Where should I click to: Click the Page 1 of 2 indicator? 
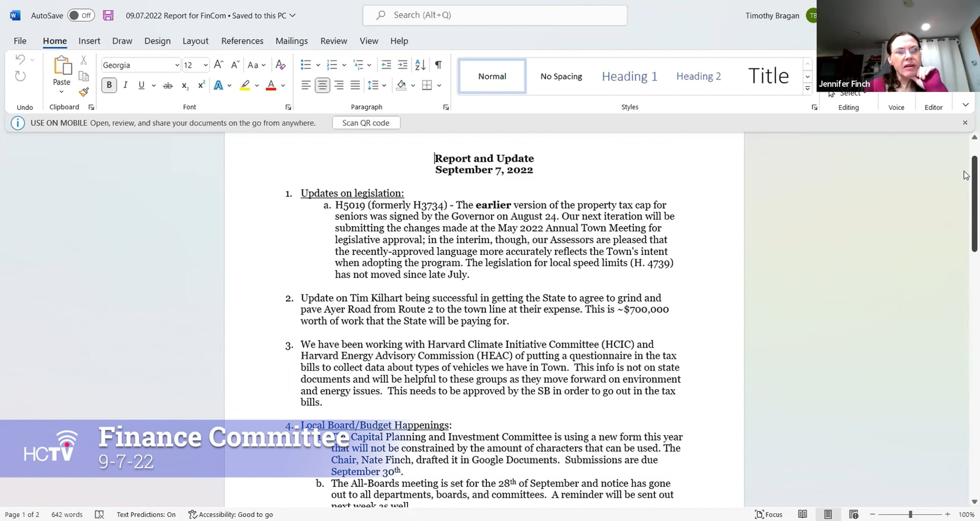tap(22, 514)
